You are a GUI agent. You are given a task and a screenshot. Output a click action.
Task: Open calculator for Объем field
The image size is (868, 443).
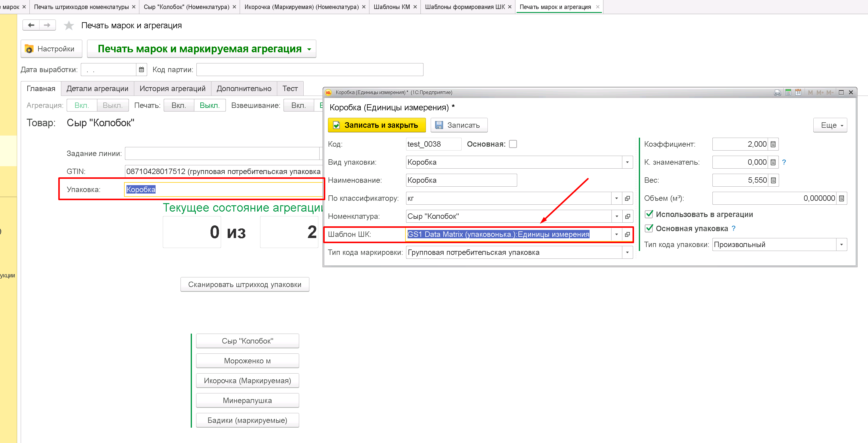(841, 198)
